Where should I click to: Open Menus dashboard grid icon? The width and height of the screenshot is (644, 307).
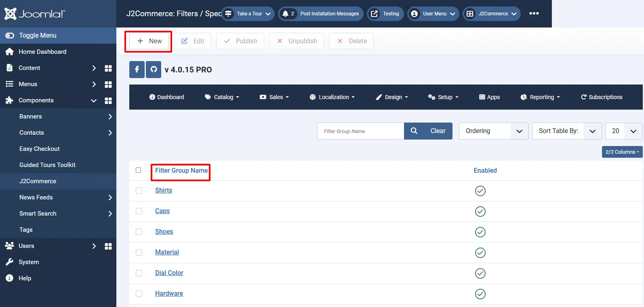[x=108, y=84]
